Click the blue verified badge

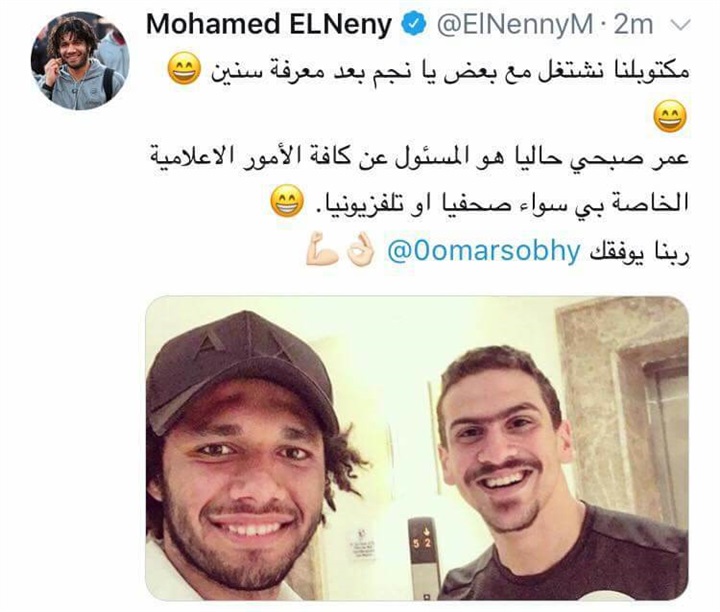[413, 25]
